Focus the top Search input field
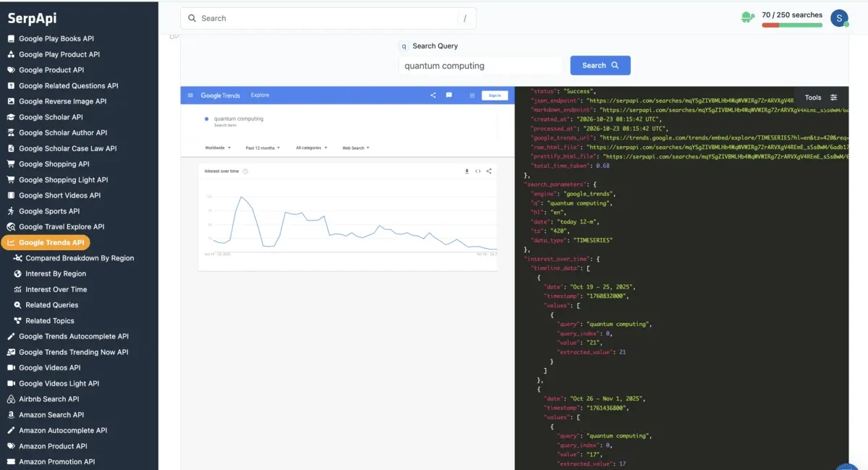Viewport: 868px width, 470px height. coord(329,18)
